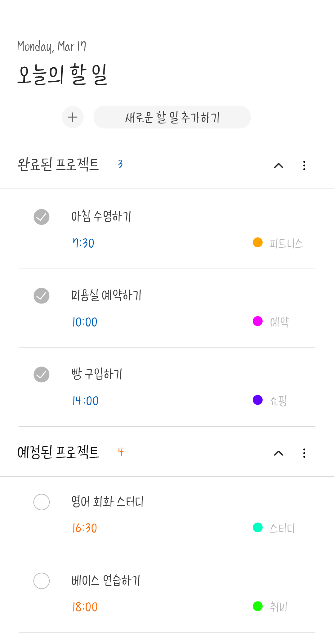
Task: Open more options for 예정된 프로젝트
Action: [304, 453]
